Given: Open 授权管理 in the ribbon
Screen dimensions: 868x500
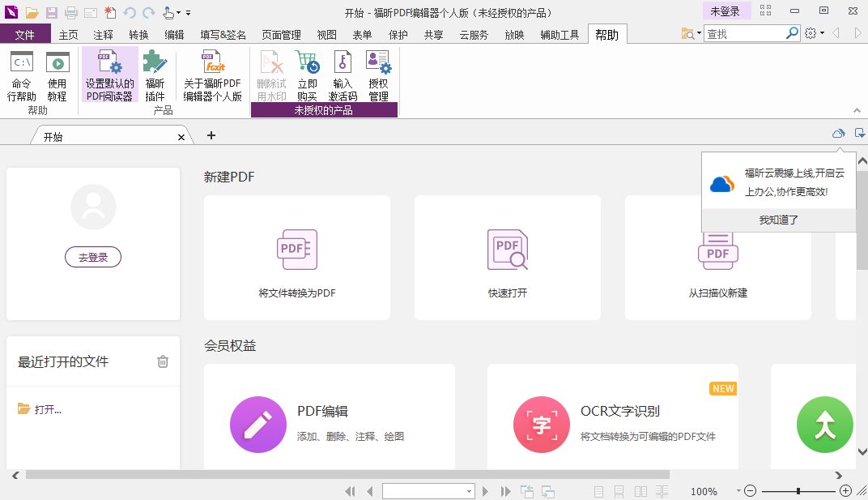Looking at the screenshot, I should point(377,77).
